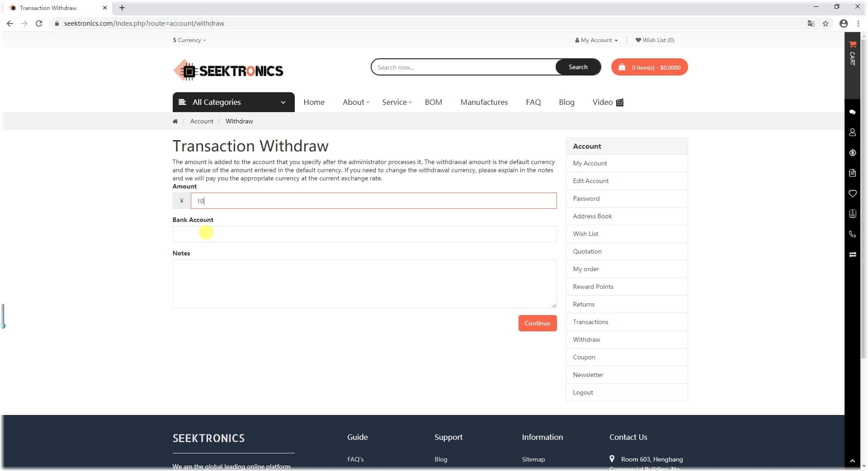This screenshot has height=471, width=868.
Task: Open Edit Account sidebar link
Action: pyautogui.click(x=627, y=181)
